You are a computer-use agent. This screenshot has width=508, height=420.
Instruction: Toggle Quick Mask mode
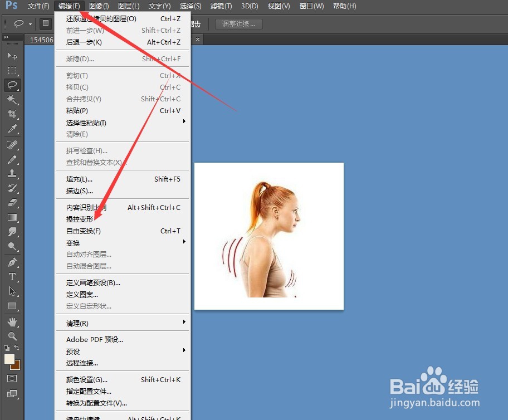click(x=11, y=378)
